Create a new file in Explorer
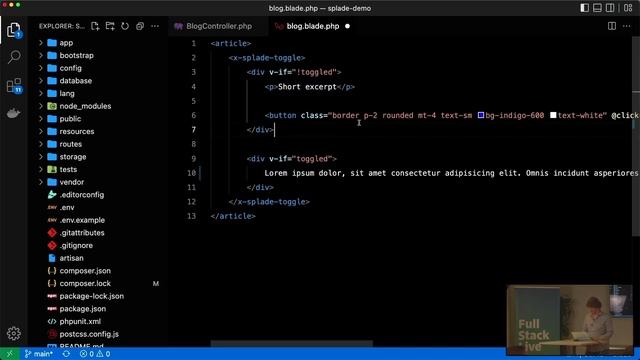640x360 pixels. 95,26
